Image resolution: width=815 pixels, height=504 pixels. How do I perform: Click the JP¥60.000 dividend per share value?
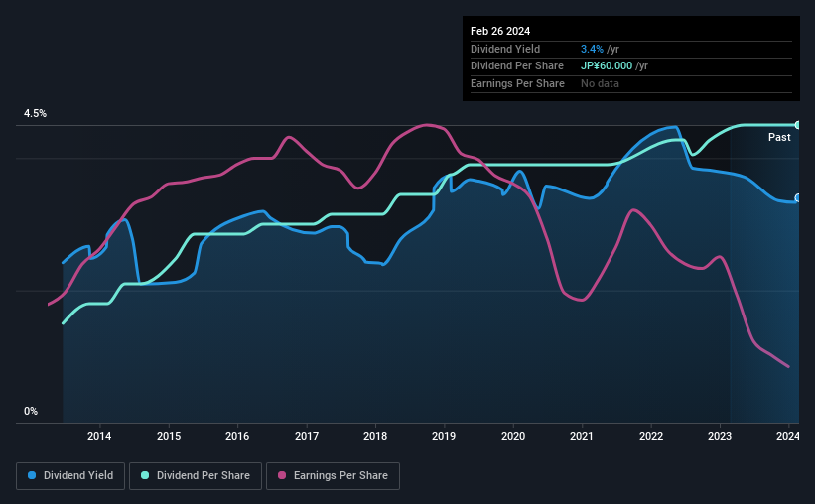pos(607,66)
